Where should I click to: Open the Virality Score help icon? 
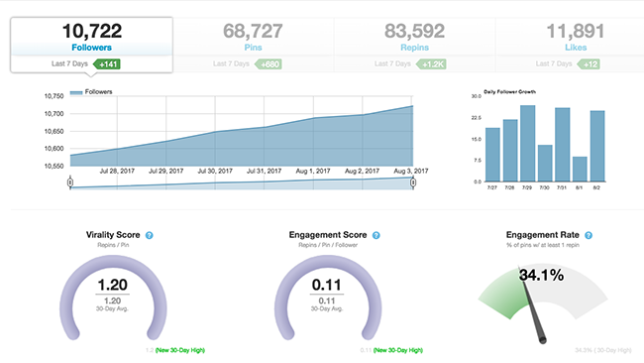pos(150,236)
